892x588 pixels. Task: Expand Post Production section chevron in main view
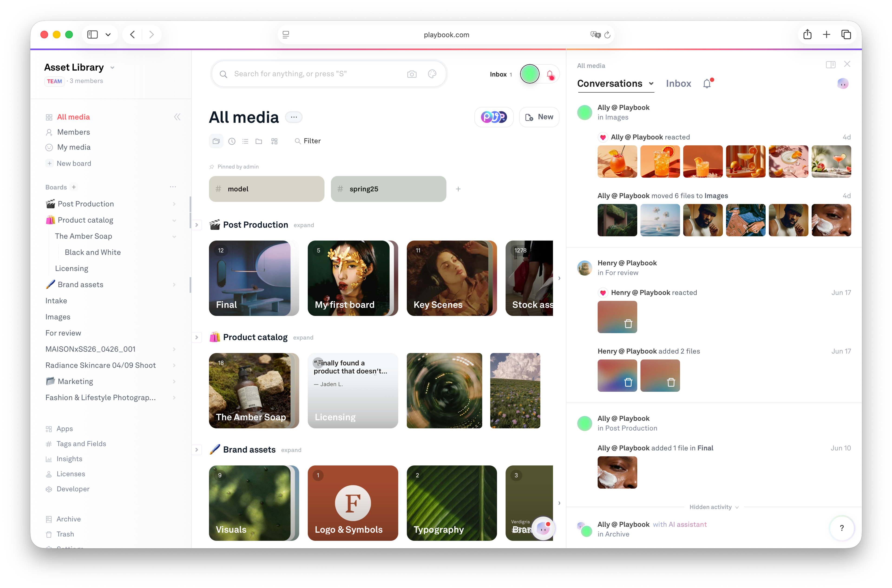(x=197, y=225)
